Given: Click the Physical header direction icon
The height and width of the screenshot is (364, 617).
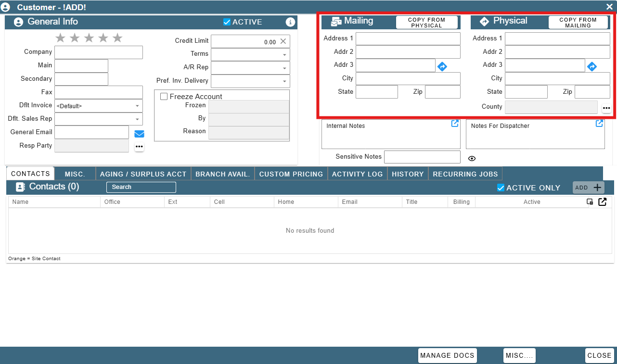Looking at the screenshot, I should click(x=485, y=21).
